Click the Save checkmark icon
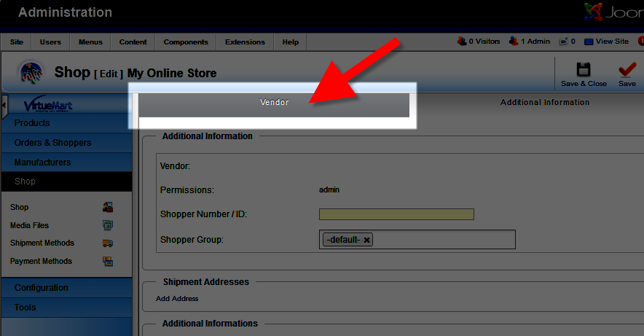Image resolution: width=644 pixels, height=336 pixels. click(x=627, y=70)
